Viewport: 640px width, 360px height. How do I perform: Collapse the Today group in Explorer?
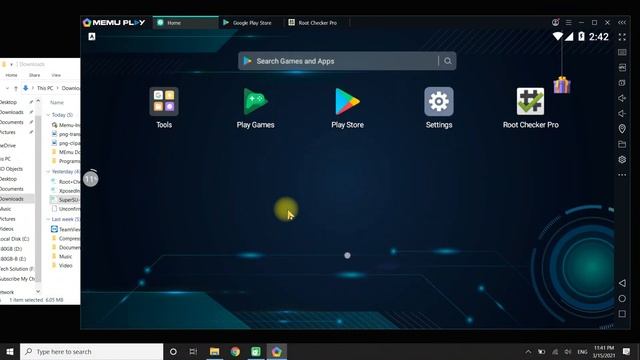[x=48, y=115]
